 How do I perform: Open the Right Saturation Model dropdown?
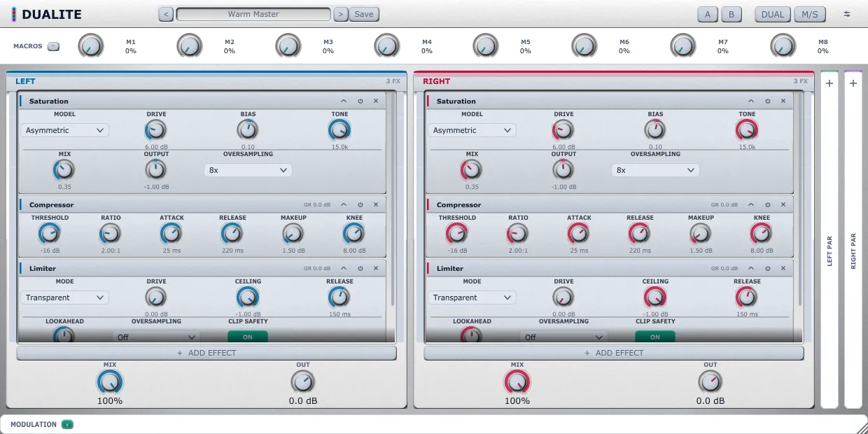(472, 130)
